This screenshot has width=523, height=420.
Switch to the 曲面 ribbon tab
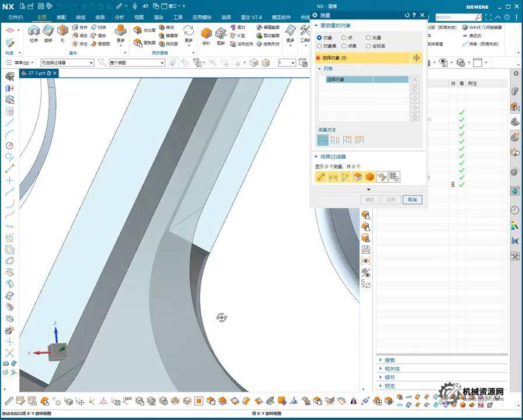pyautogui.click(x=100, y=17)
